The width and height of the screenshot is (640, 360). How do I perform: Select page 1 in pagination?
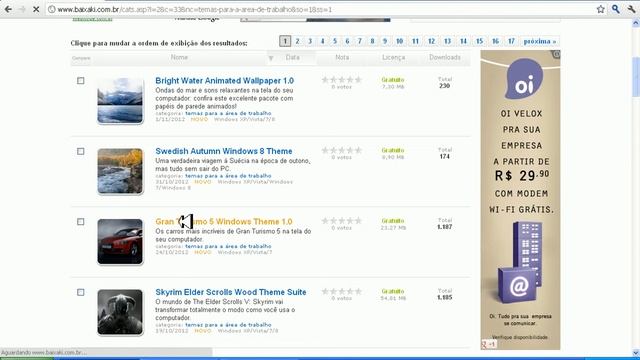[x=285, y=41]
